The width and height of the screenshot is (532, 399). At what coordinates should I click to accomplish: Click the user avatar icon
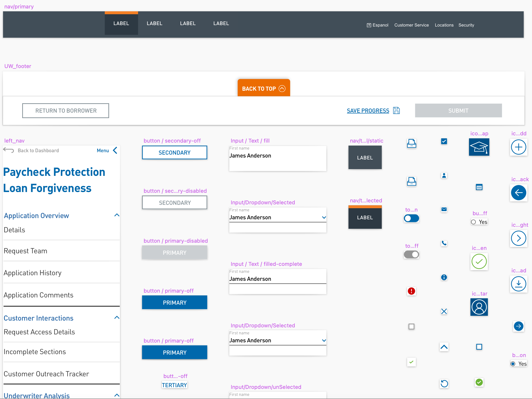pos(479,307)
